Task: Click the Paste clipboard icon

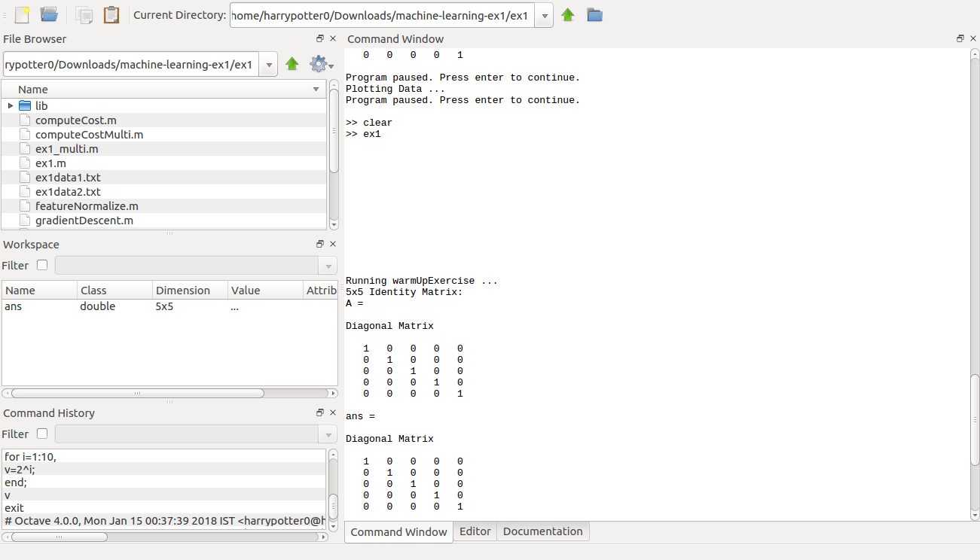Action: 111,14
